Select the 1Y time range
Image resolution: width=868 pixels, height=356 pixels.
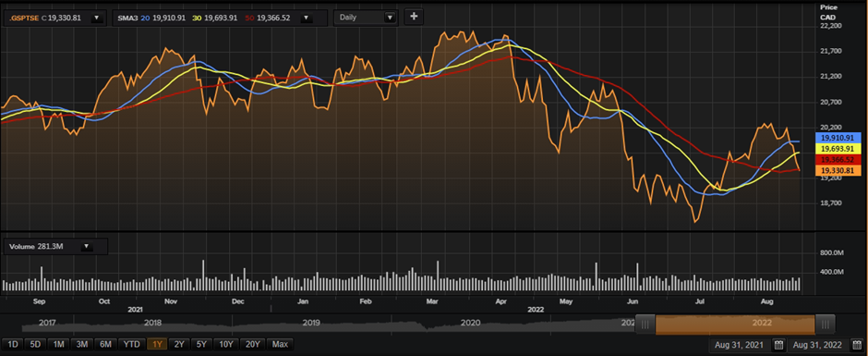[x=157, y=344]
